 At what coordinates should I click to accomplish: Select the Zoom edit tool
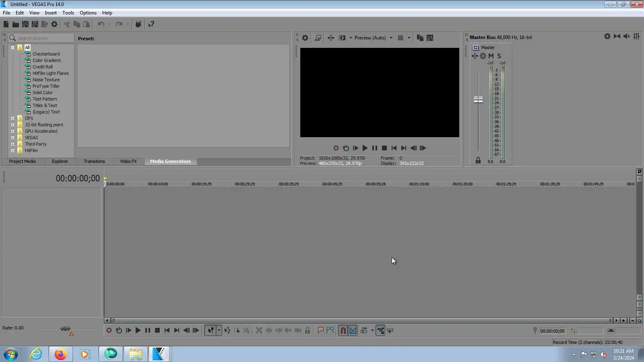246,331
